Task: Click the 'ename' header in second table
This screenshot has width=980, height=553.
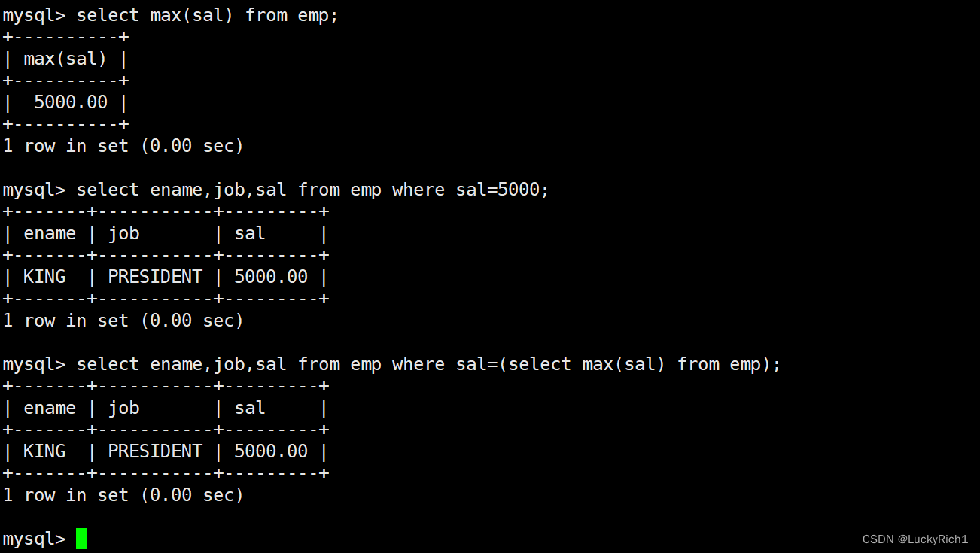Action: [50, 233]
